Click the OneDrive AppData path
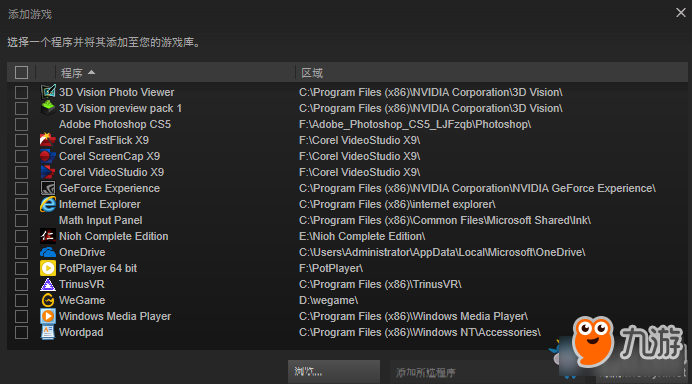Image resolution: width=692 pixels, height=384 pixels. [442, 252]
